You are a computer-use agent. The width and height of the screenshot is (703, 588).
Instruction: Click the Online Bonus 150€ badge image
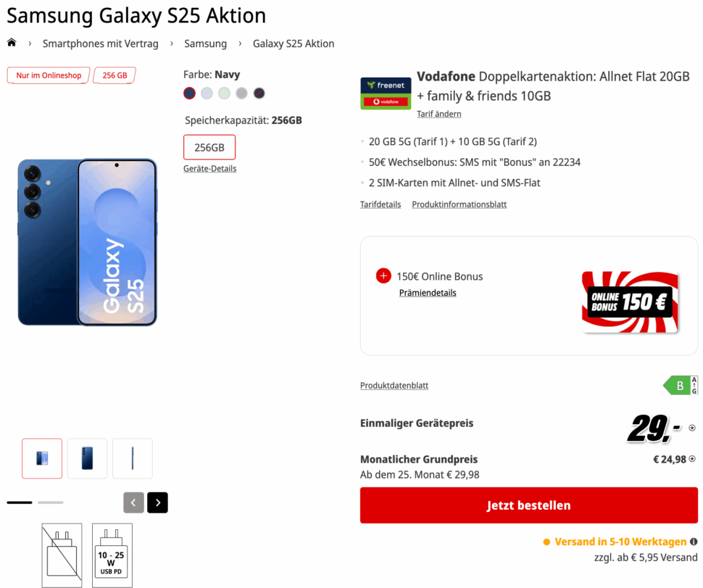click(630, 302)
